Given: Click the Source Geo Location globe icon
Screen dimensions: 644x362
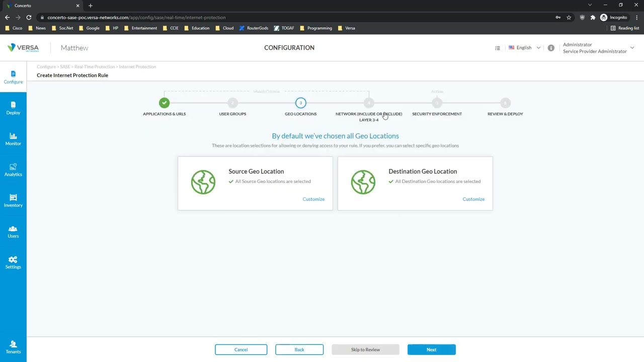Looking at the screenshot, I should tap(203, 182).
